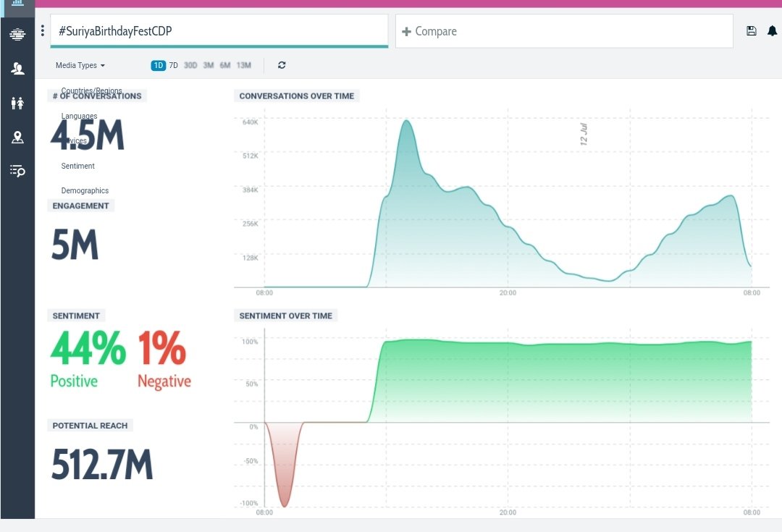
Task: Enable the 7D time range view
Action: coord(174,64)
